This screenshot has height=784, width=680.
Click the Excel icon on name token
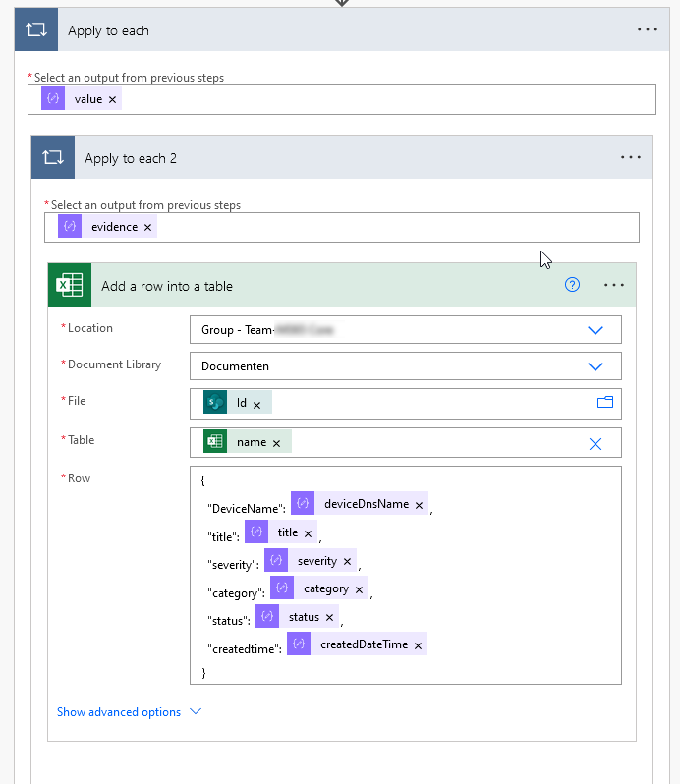[x=215, y=441]
